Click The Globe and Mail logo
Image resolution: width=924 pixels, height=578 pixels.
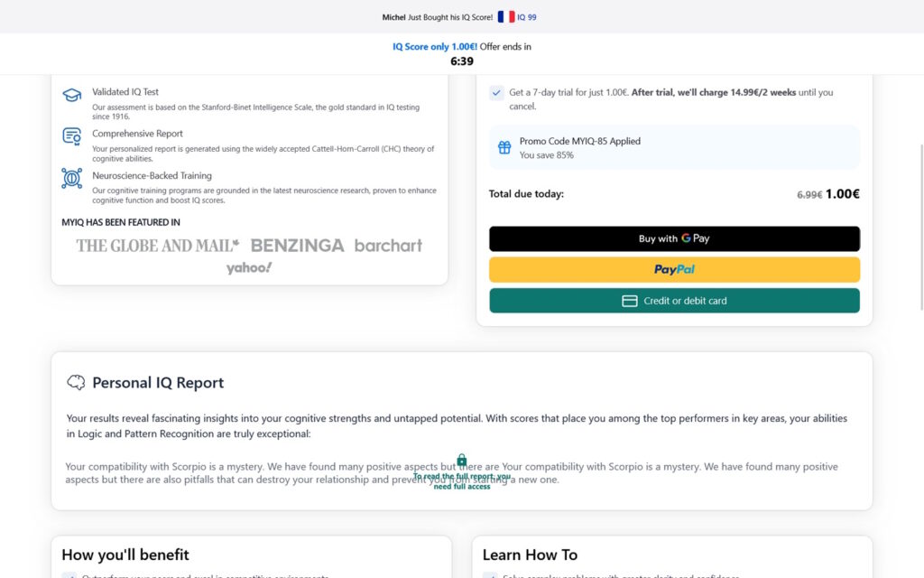point(157,246)
